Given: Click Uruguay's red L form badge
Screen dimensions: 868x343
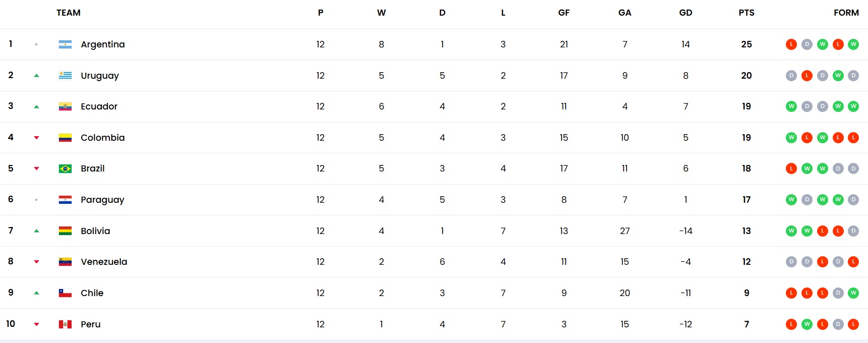Looking at the screenshot, I should point(807,76).
